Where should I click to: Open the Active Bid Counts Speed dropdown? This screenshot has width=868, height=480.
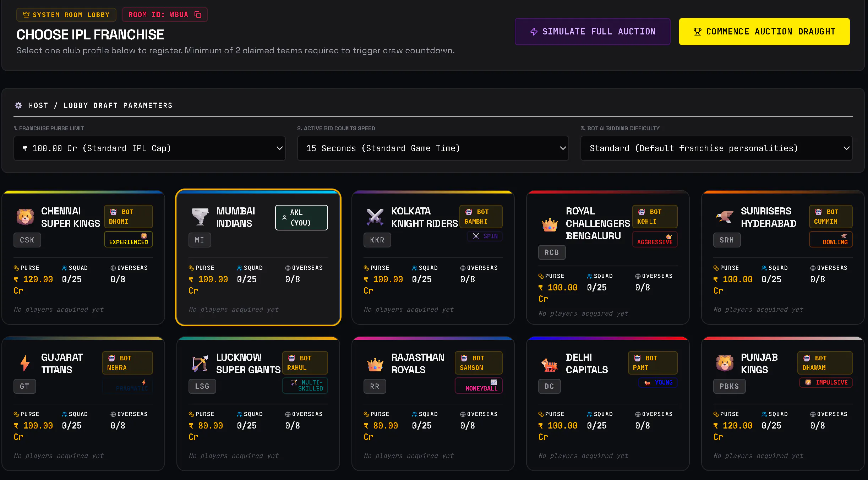tap(433, 148)
